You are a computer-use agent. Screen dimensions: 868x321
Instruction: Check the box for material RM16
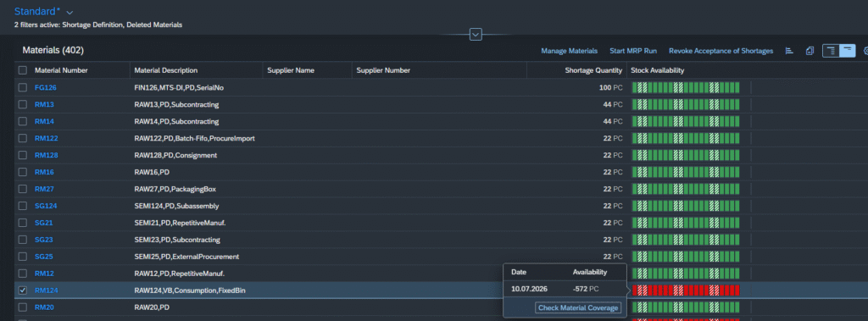22,172
